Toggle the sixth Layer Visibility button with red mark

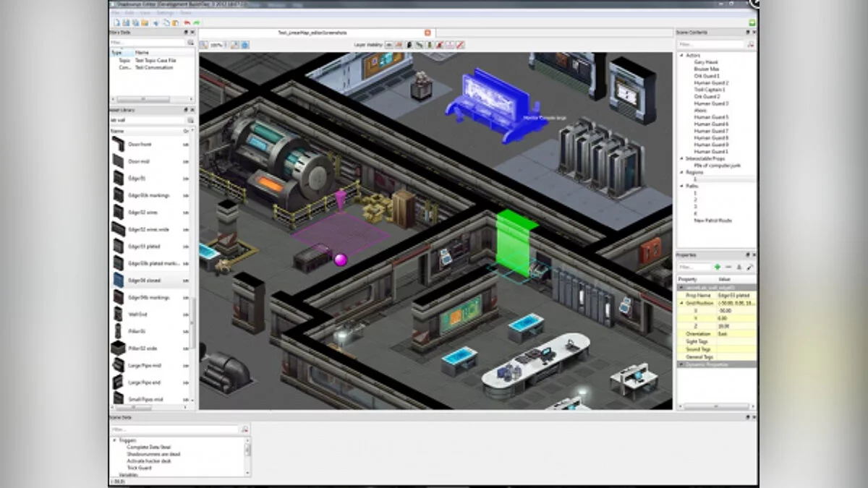tap(439, 45)
